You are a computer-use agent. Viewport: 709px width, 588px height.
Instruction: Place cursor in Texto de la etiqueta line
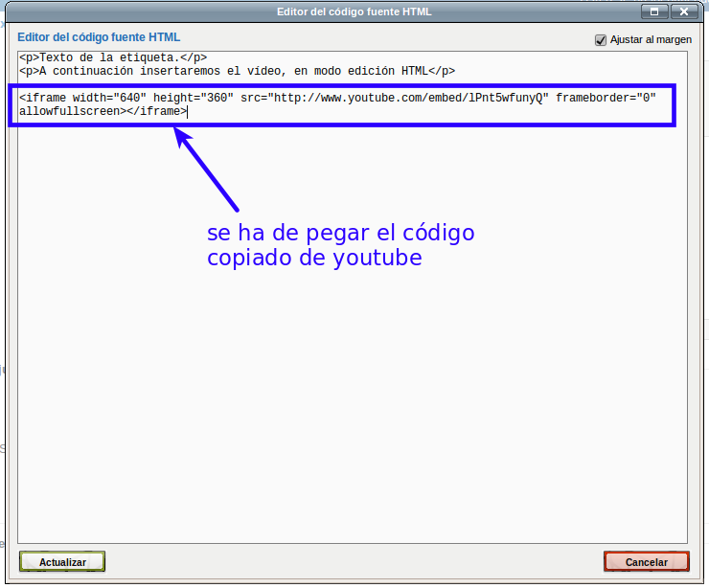click(x=115, y=58)
